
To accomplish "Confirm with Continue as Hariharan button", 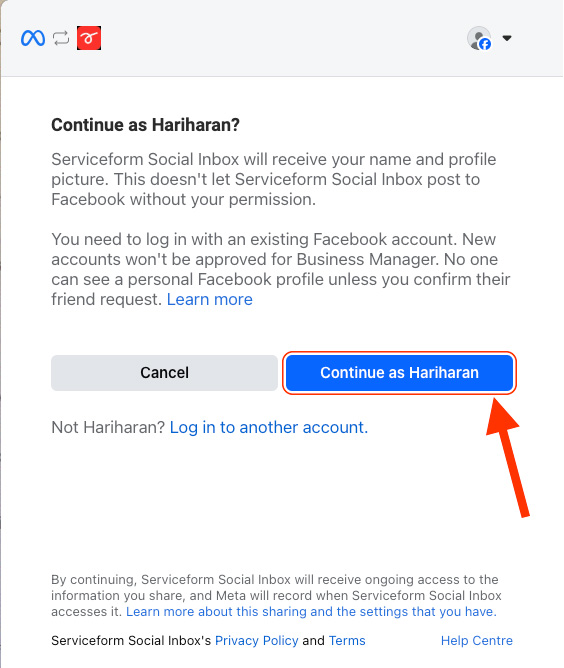I will point(400,373).
